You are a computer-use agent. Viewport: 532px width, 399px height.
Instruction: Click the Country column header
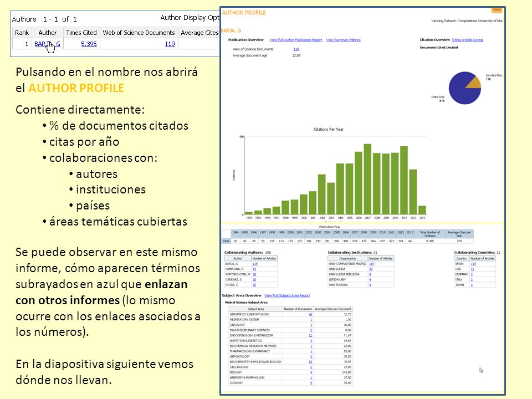pyautogui.click(x=462, y=259)
